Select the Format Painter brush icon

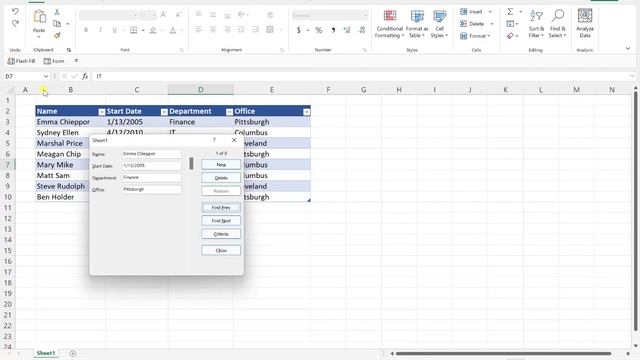tap(57, 36)
